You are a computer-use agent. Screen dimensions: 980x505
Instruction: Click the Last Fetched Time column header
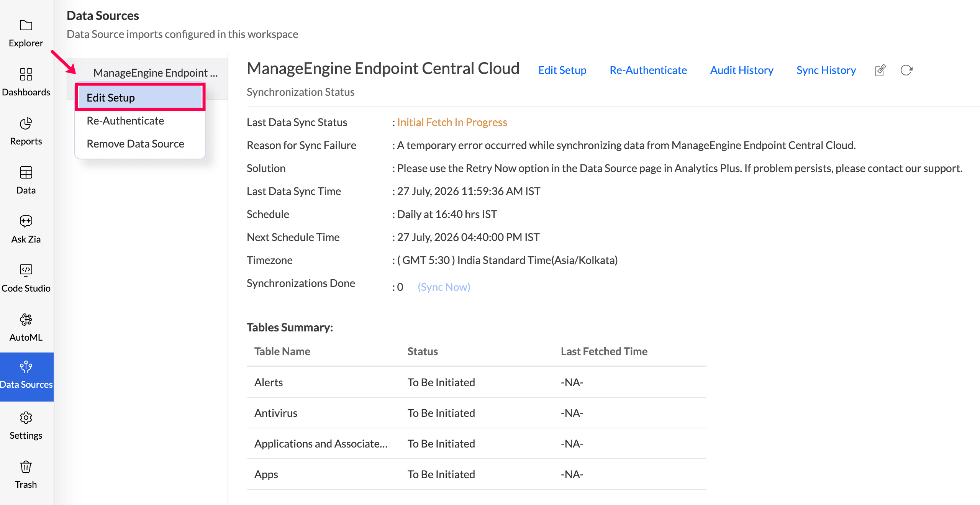[604, 351]
